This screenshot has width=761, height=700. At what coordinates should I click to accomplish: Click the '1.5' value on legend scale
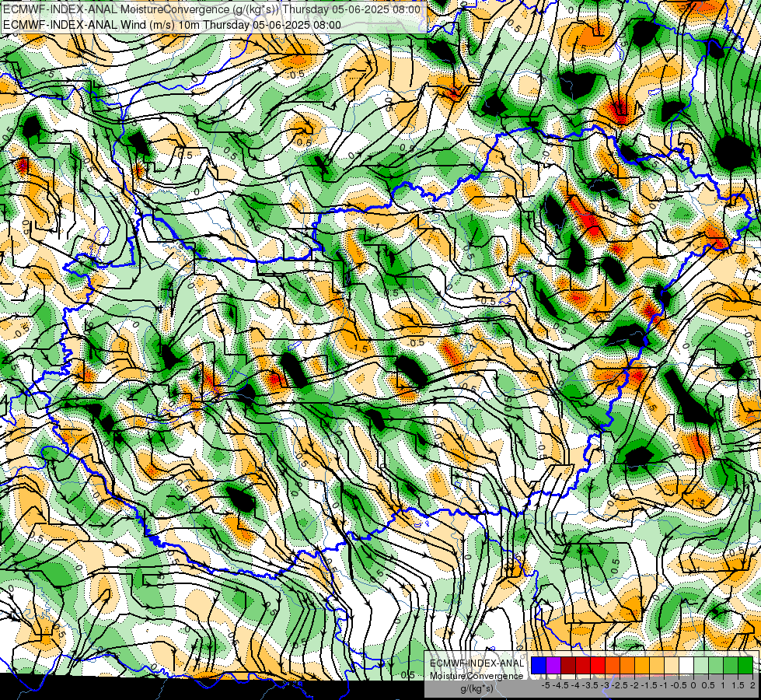tap(737, 685)
